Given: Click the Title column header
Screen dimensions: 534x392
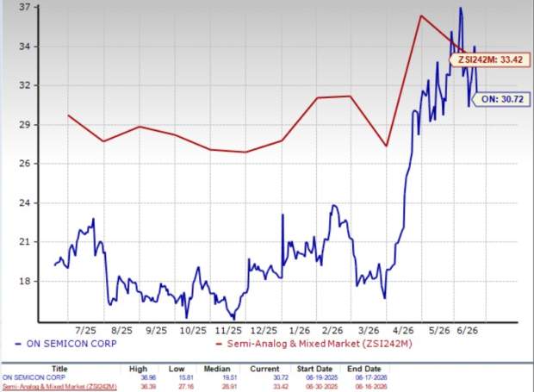Looking at the screenshot, I should [x=59, y=369].
